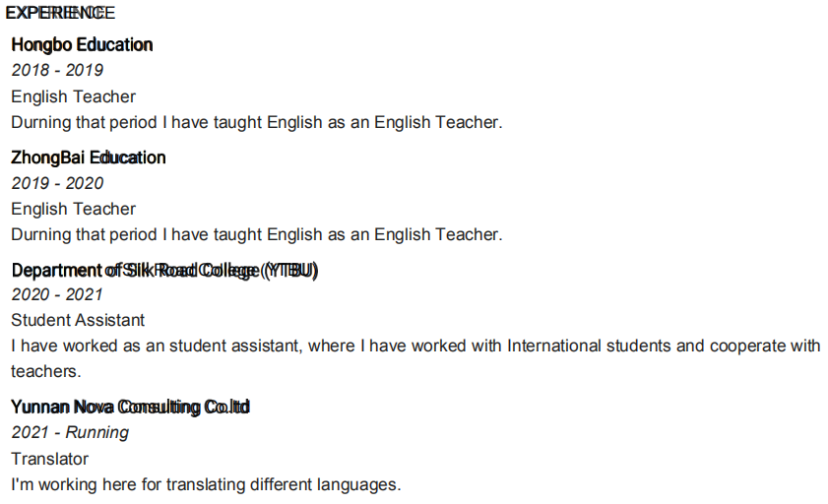Click the word teachers on the wrapped line

tap(43, 371)
